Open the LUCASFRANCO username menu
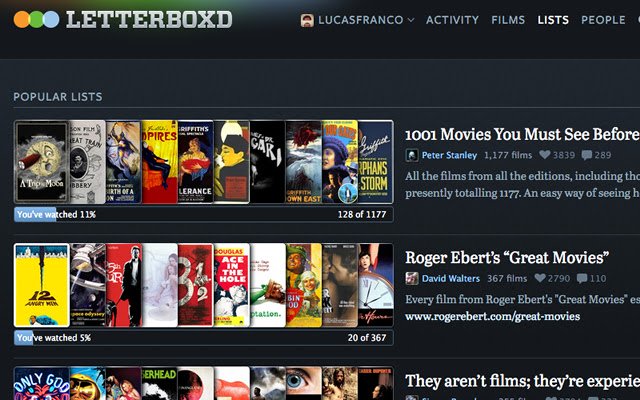This screenshot has width=640, height=400. point(361,20)
